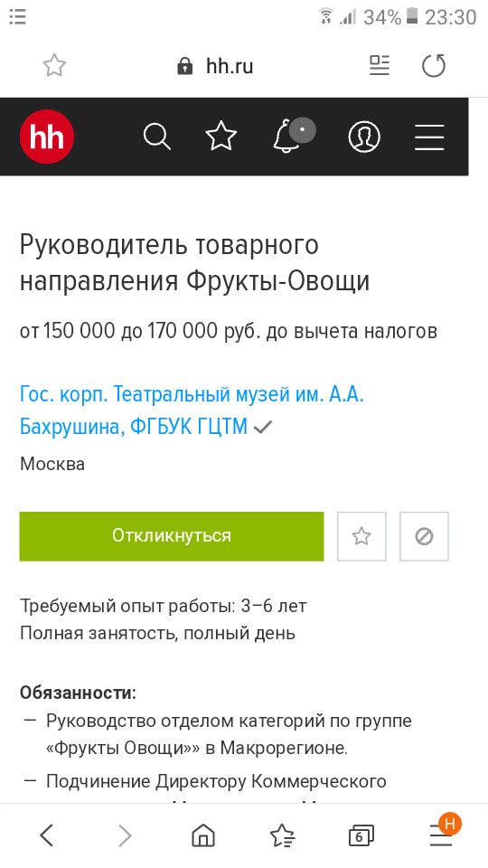Toggle vacancy favorite star button
Viewport: 488px width, 868px height.
pyautogui.click(x=361, y=536)
